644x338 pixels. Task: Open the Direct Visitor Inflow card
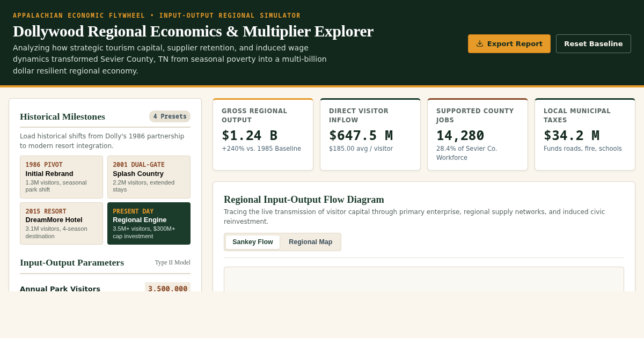click(370, 134)
